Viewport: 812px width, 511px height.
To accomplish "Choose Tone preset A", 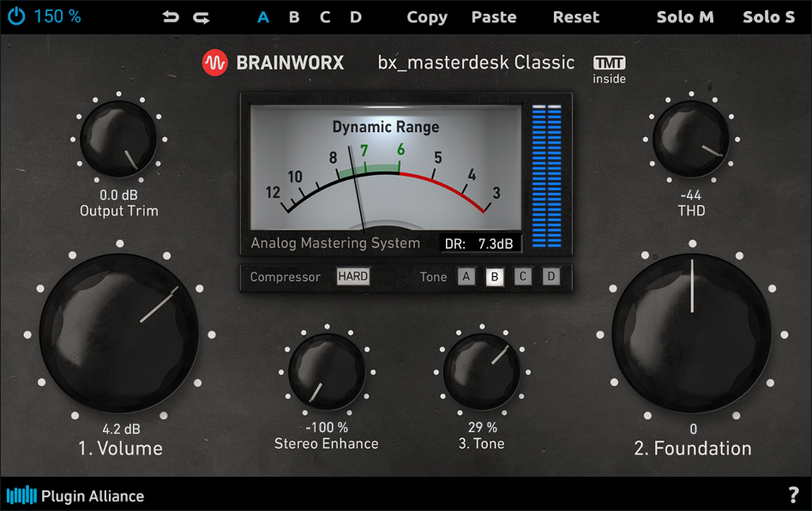I will click(466, 276).
